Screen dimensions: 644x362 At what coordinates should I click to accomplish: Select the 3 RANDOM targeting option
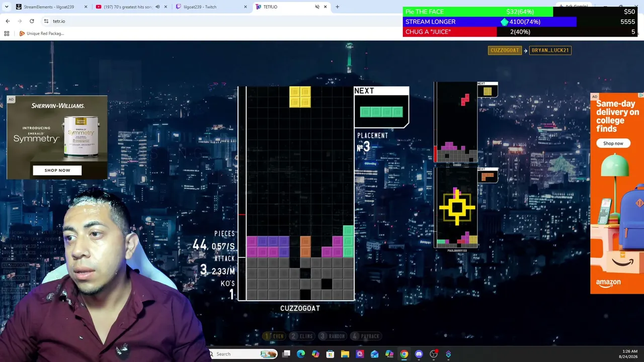[333, 336]
